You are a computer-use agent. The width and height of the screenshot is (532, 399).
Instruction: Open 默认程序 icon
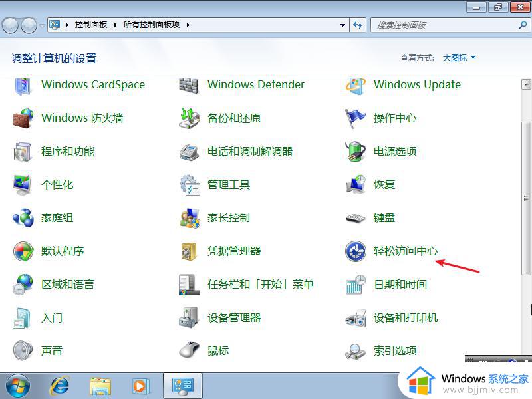click(x=23, y=251)
